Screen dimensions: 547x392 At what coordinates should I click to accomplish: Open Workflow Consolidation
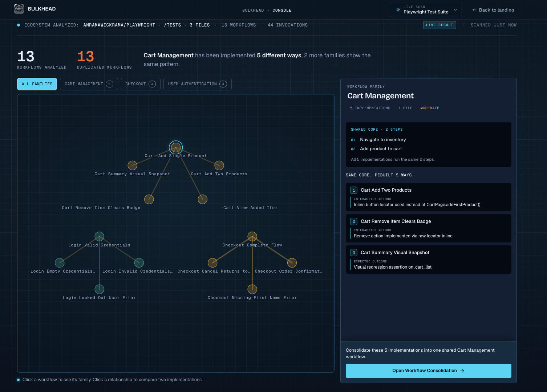point(428,371)
